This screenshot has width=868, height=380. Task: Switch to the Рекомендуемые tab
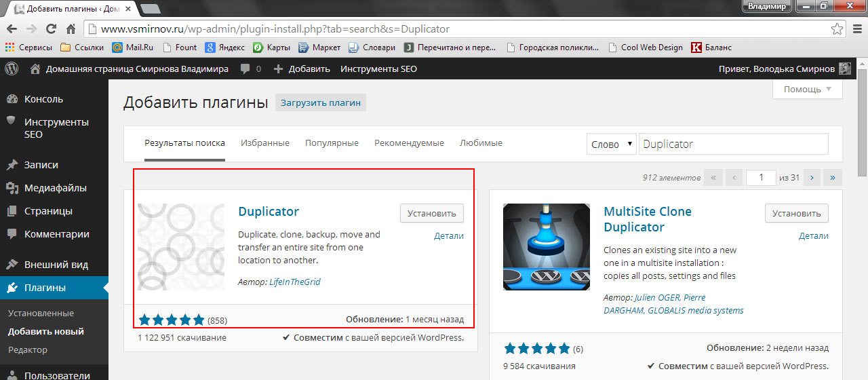click(x=409, y=143)
